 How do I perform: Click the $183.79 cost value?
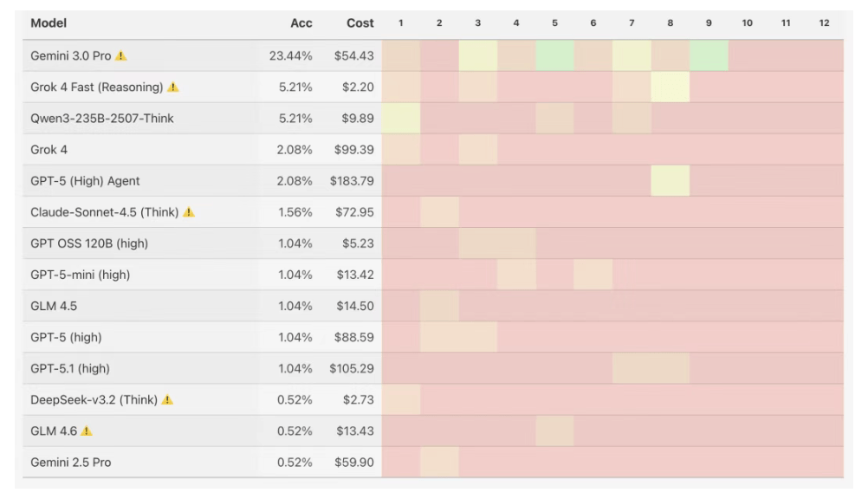pyautogui.click(x=352, y=181)
